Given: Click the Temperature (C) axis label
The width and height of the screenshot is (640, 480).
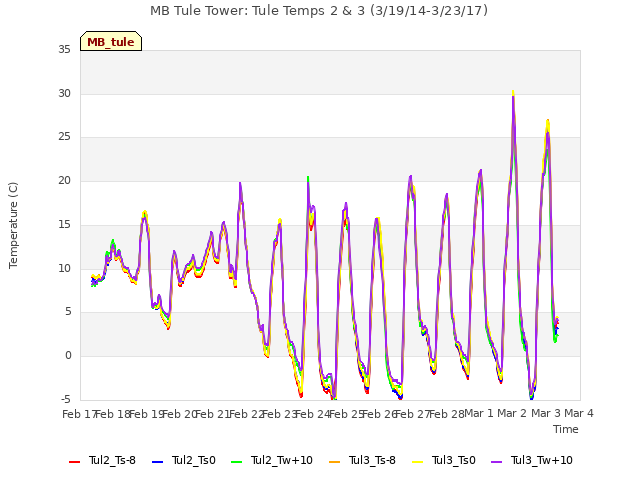Looking at the screenshot, I should [x=13, y=225].
